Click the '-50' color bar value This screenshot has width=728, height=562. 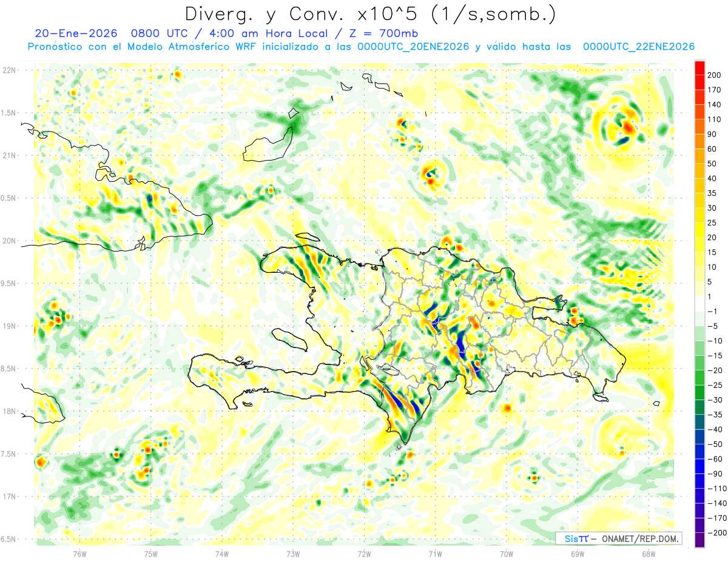pos(714,444)
